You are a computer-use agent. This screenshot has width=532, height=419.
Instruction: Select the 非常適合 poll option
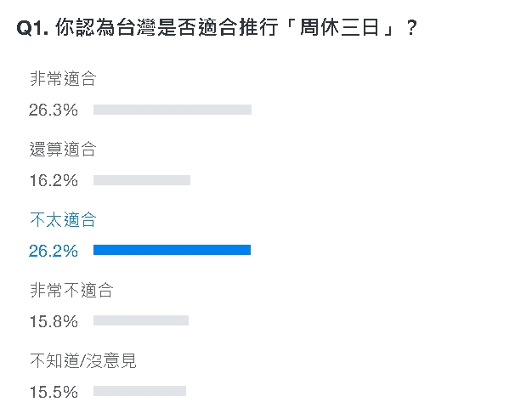tap(63, 79)
